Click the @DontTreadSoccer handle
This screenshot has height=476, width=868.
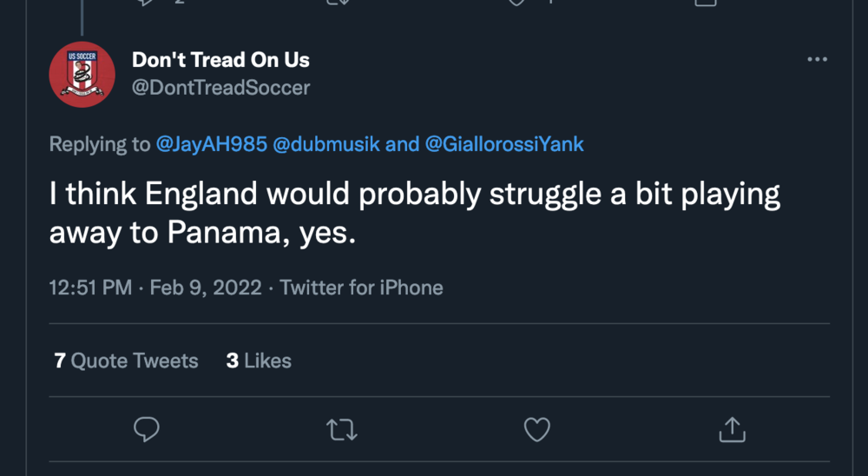pos(220,88)
